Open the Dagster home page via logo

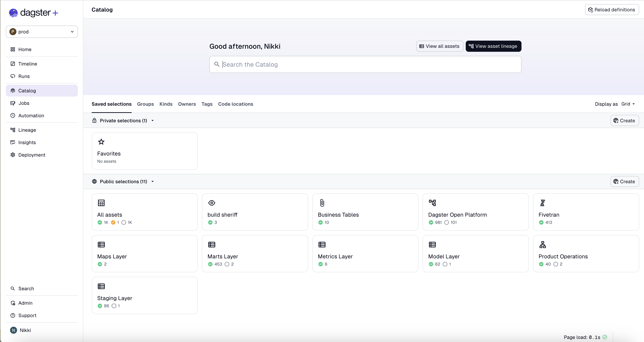pos(33,13)
